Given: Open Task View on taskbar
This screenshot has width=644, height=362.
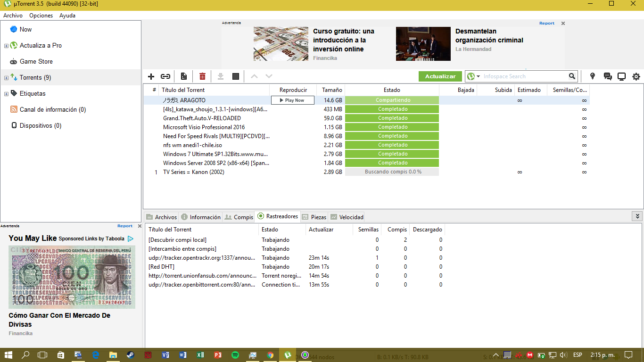Looking at the screenshot, I should 42,355.
